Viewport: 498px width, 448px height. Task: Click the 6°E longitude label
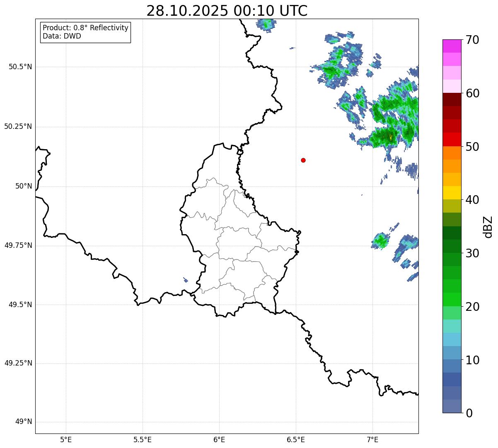tap(219, 439)
